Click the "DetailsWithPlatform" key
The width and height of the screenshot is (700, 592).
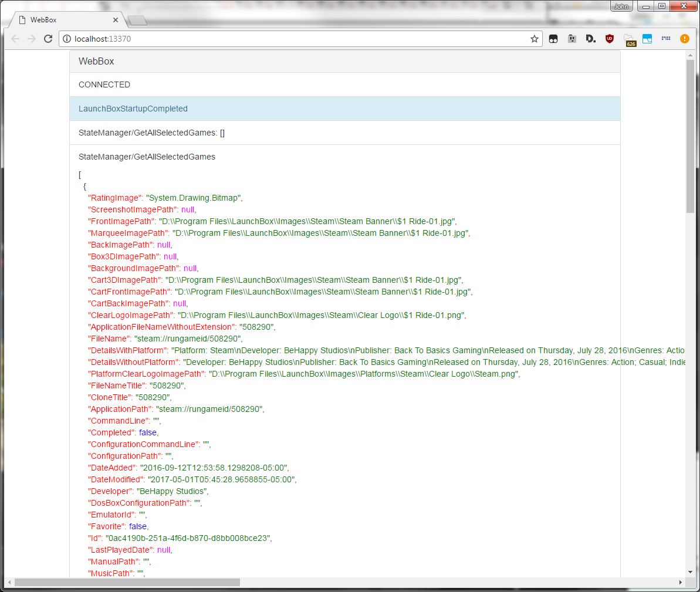click(x=128, y=350)
